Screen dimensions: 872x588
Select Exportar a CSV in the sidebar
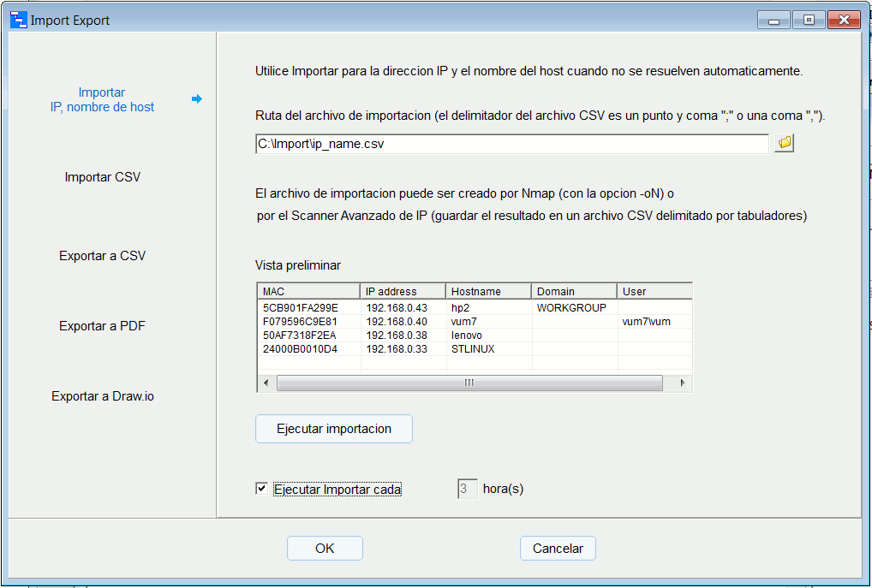click(x=102, y=255)
